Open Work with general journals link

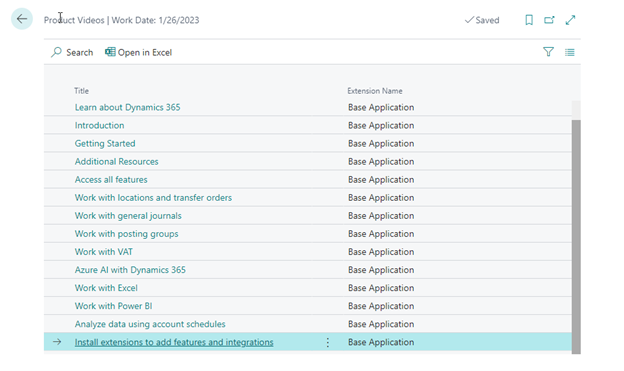pyautogui.click(x=128, y=216)
